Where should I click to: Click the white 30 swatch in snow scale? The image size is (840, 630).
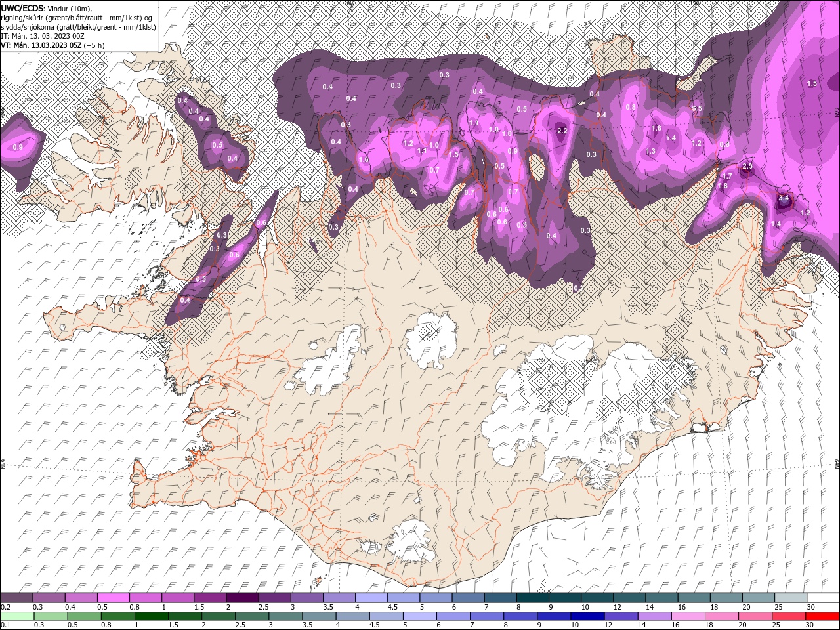pos(823,598)
